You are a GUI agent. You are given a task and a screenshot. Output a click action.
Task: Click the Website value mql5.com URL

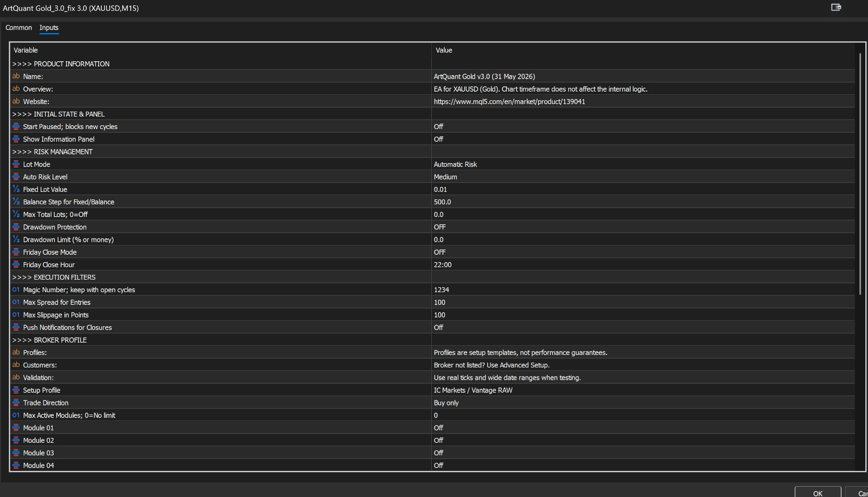(509, 101)
